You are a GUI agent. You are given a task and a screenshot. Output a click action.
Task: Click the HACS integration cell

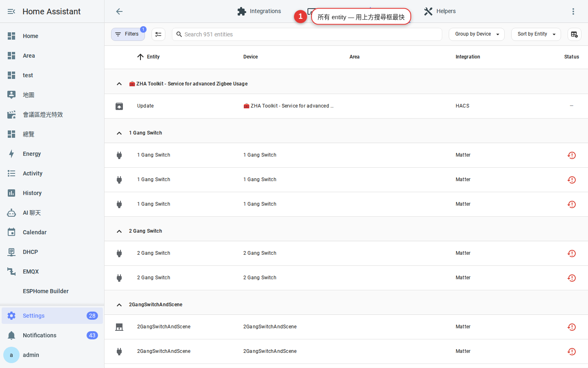(462, 106)
